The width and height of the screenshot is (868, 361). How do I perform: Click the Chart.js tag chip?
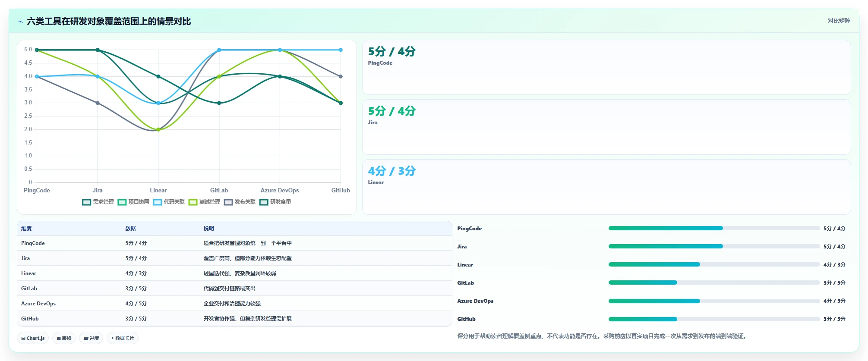coord(33,338)
